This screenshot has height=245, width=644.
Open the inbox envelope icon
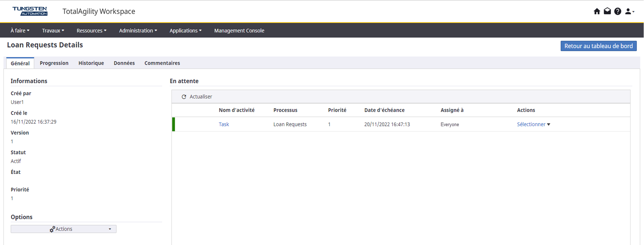[607, 11]
